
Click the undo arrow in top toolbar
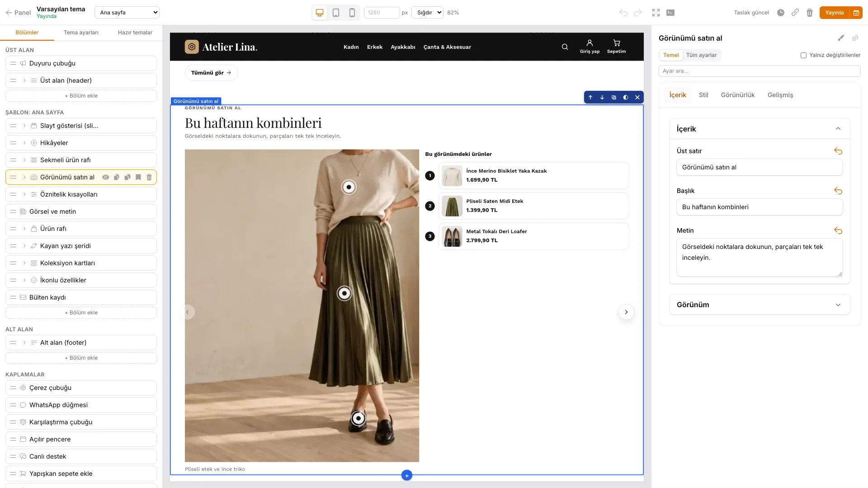coord(623,13)
